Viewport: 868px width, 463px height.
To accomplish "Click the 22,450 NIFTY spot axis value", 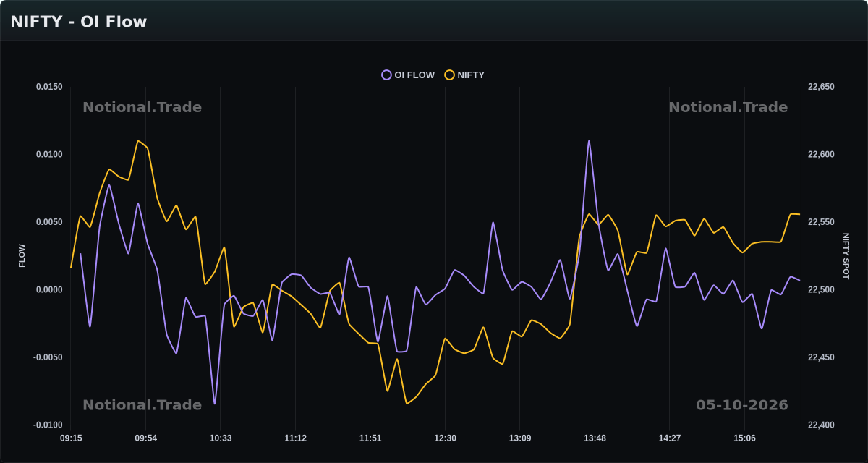I will tap(821, 357).
